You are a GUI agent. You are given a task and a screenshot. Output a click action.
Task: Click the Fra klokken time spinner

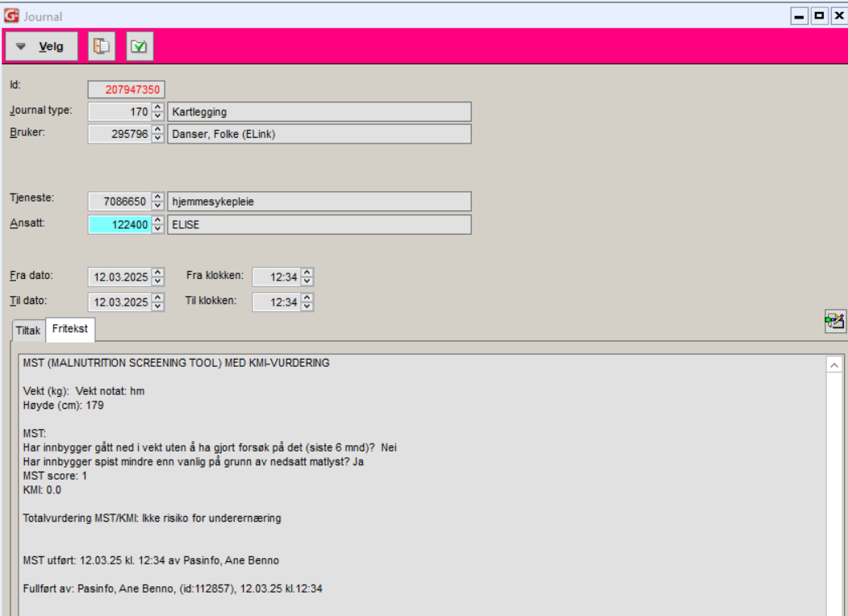pyautogui.click(x=307, y=277)
